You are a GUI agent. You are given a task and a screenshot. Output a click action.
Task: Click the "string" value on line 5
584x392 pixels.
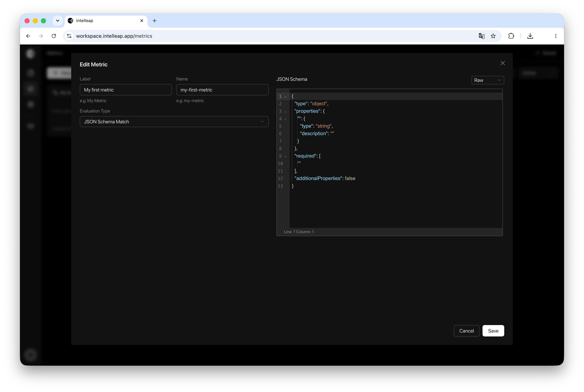(324, 126)
